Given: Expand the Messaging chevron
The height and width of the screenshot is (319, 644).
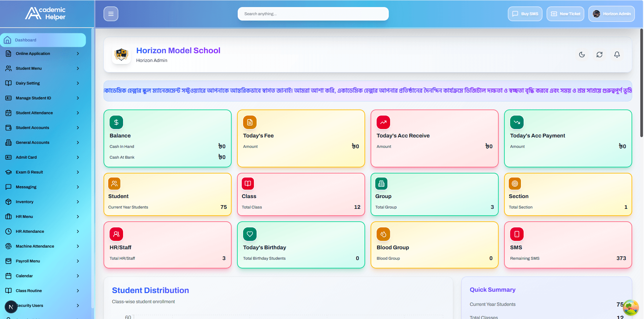Looking at the screenshot, I should [78, 187].
